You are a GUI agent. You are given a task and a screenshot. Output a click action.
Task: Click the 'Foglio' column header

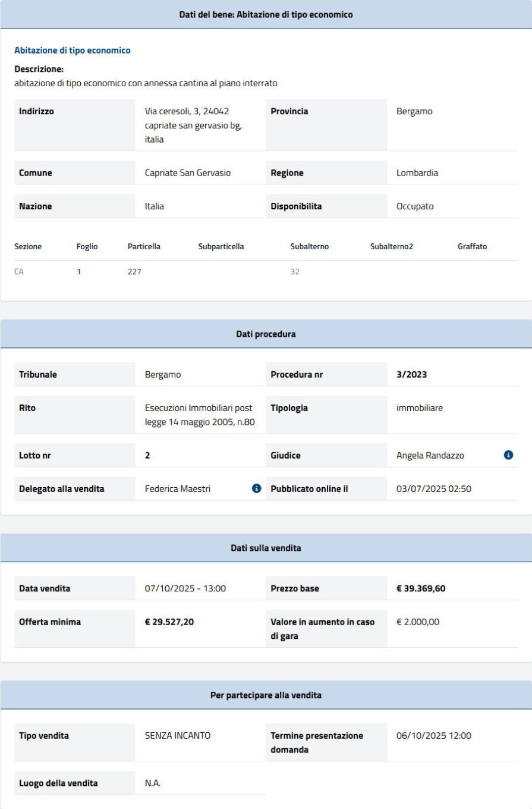pyautogui.click(x=87, y=246)
